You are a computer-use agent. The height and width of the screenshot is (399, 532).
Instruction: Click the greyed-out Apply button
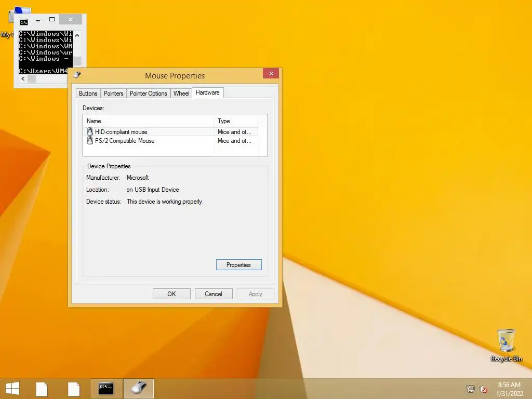coord(255,294)
